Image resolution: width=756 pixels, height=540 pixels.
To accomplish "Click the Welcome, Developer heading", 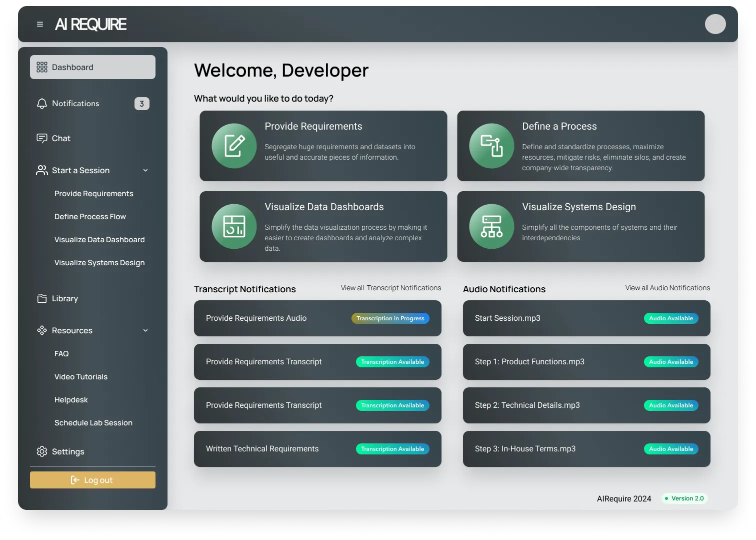I will [x=281, y=71].
